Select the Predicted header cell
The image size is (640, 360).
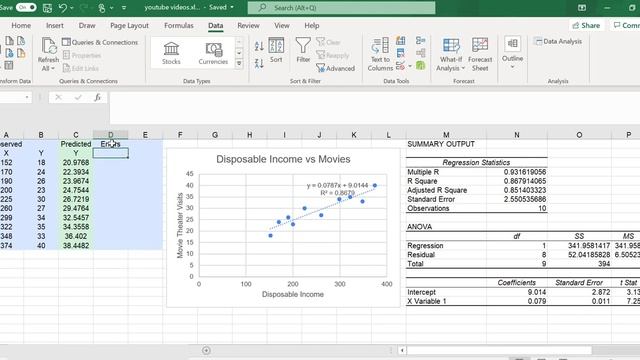coord(76,144)
